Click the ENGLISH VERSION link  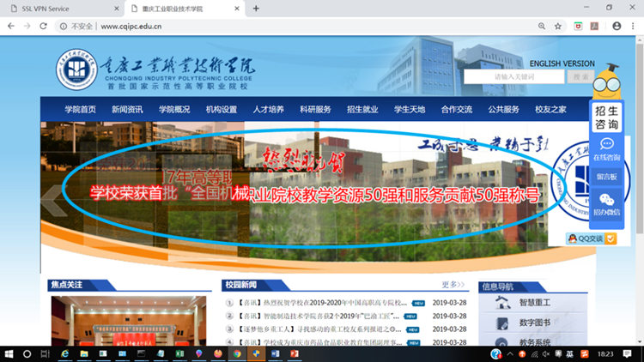tap(562, 63)
